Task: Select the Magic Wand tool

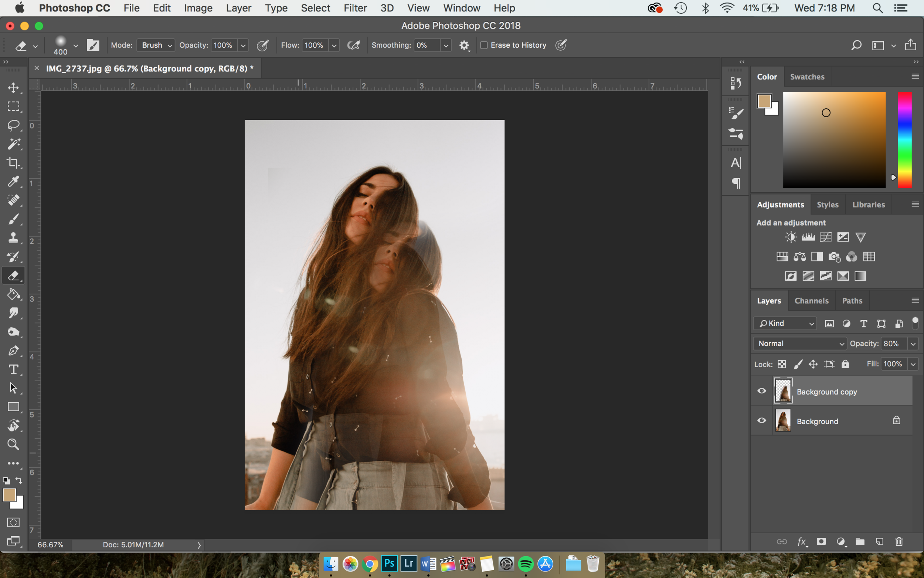Action: [13, 144]
